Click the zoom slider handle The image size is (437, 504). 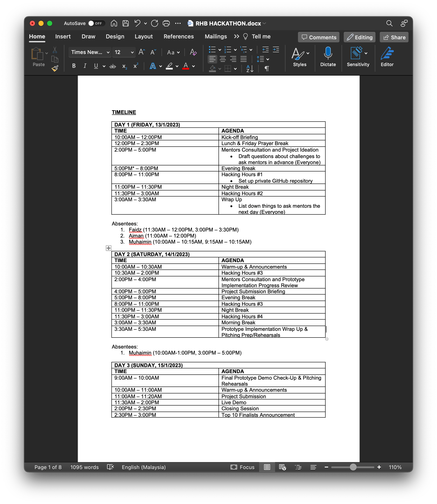[x=353, y=467]
